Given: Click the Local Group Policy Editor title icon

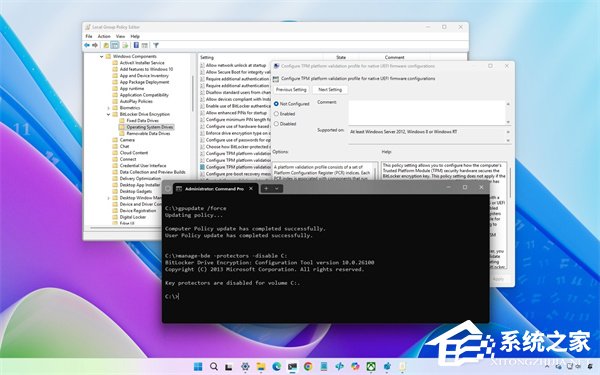Looking at the screenshot, I should pyautogui.click(x=88, y=27).
